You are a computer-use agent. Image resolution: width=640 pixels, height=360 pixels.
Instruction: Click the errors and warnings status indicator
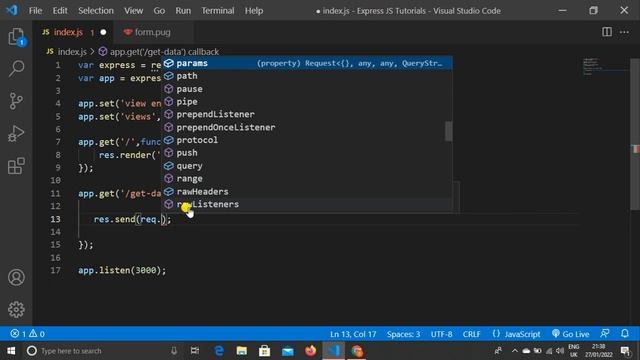[27, 334]
